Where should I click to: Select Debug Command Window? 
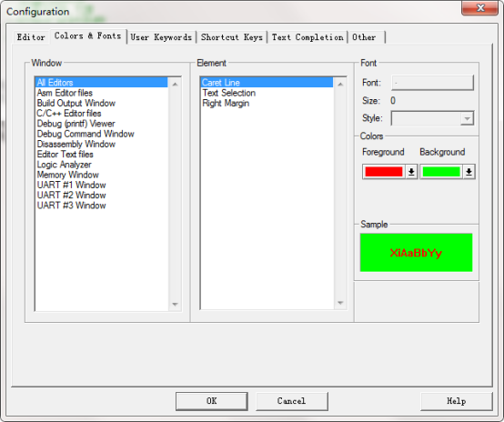pos(102,134)
